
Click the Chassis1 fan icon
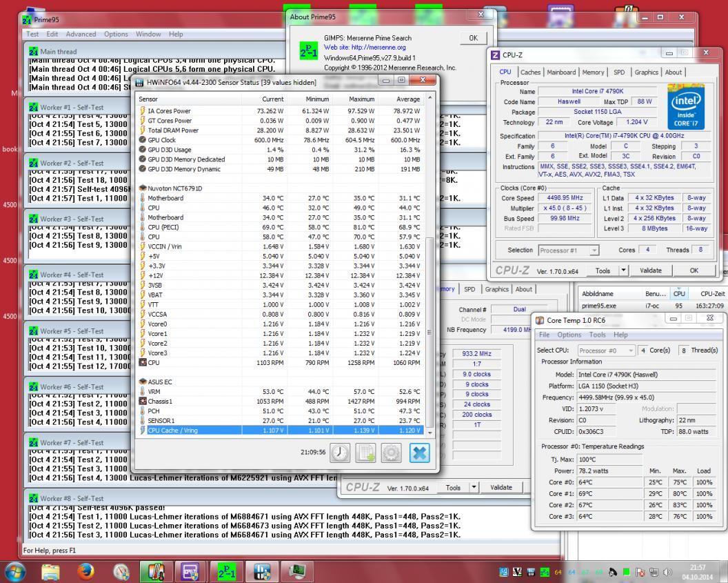click(x=143, y=402)
